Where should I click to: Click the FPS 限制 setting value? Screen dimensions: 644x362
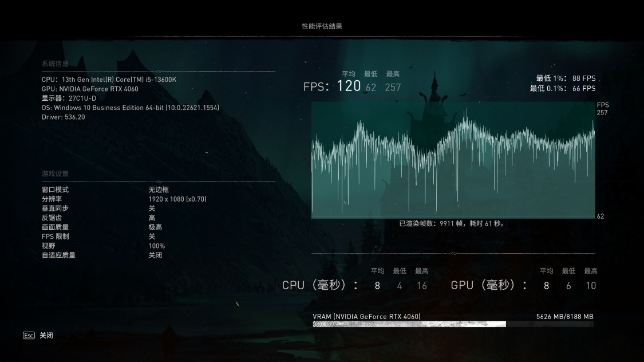(x=152, y=236)
